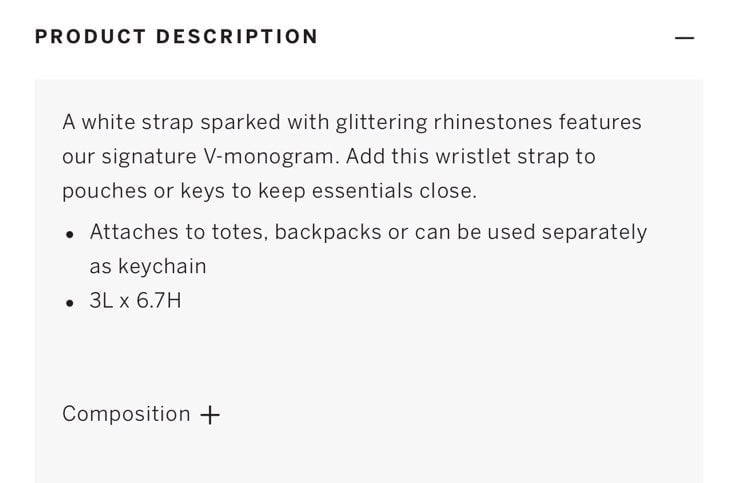Click the word rhinestones

coord(493,122)
